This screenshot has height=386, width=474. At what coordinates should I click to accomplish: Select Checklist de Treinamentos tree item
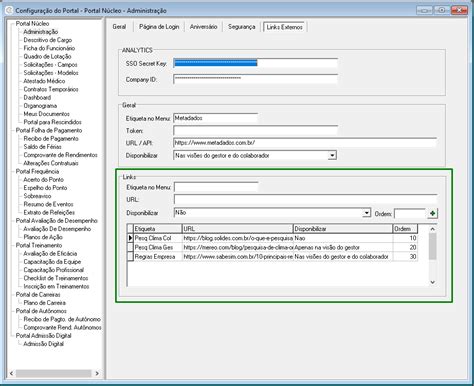[56, 278]
